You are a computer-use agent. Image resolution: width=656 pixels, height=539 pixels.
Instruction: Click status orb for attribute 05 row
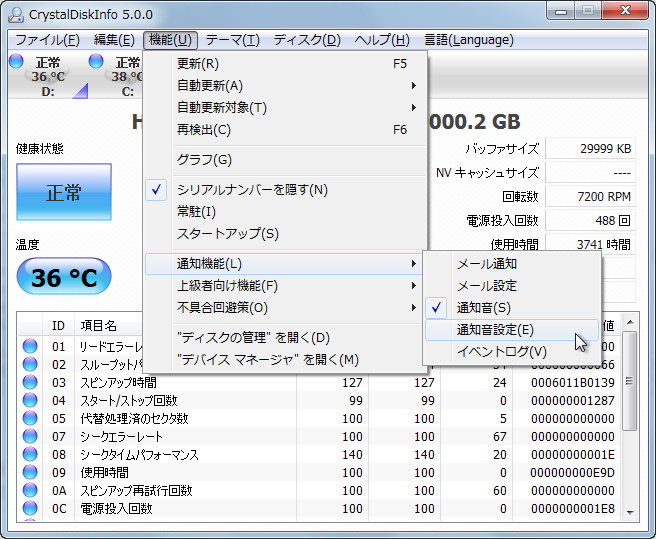pyautogui.click(x=30, y=418)
